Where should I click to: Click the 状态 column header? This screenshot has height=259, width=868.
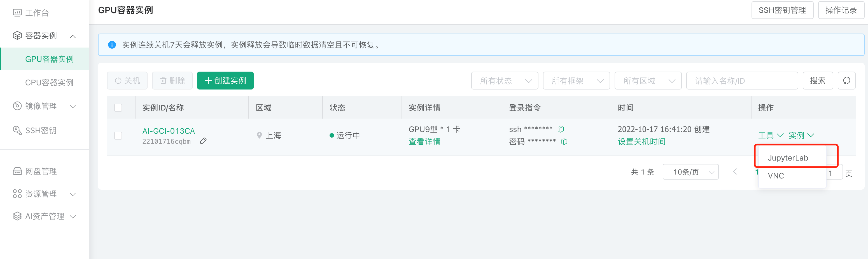tap(337, 107)
